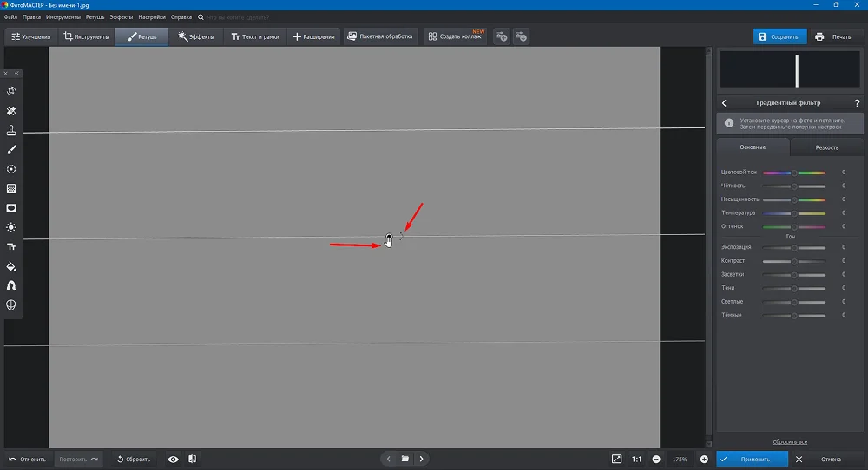Switch to the Резкость tab

[826, 147]
